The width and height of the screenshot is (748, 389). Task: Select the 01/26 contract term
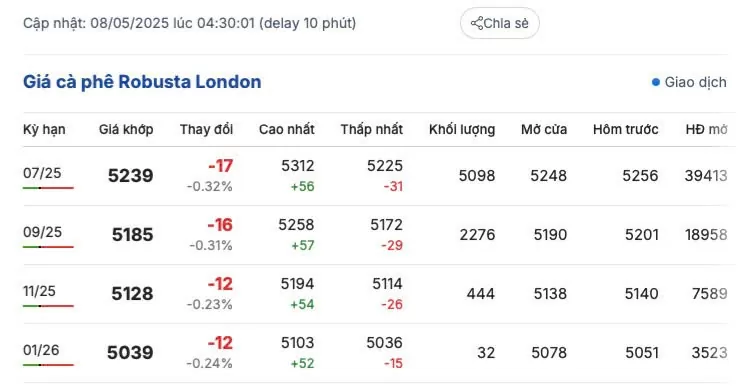41,350
